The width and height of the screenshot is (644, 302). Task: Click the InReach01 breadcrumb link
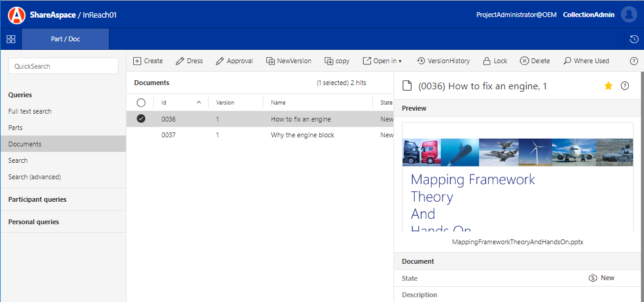coord(100,15)
